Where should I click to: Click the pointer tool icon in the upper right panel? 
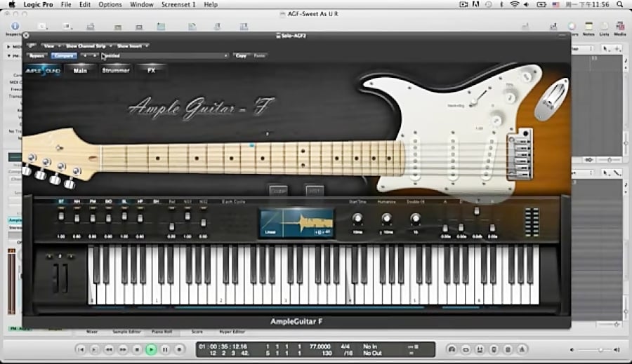pos(605,48)
